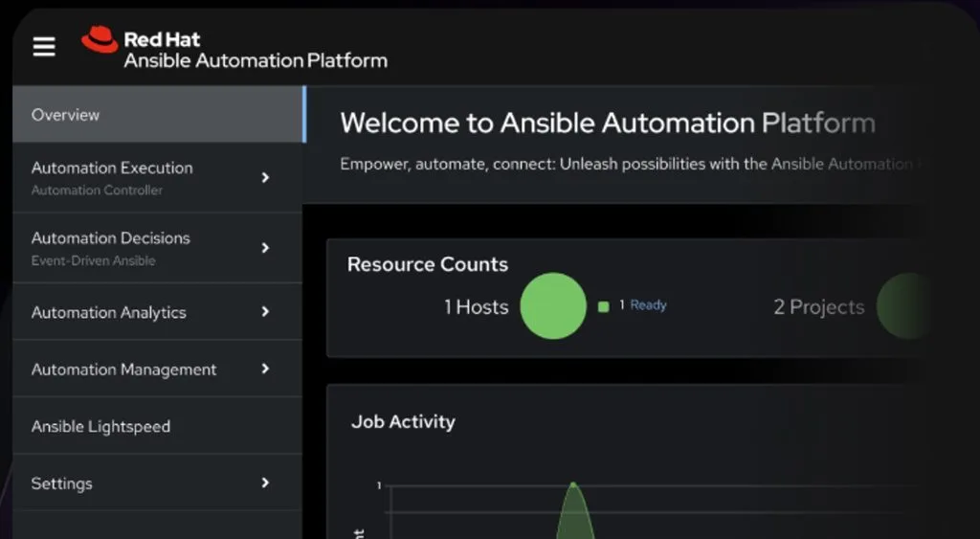Click the green Ready legend square

pyautogui.click(x=603, y=306)
